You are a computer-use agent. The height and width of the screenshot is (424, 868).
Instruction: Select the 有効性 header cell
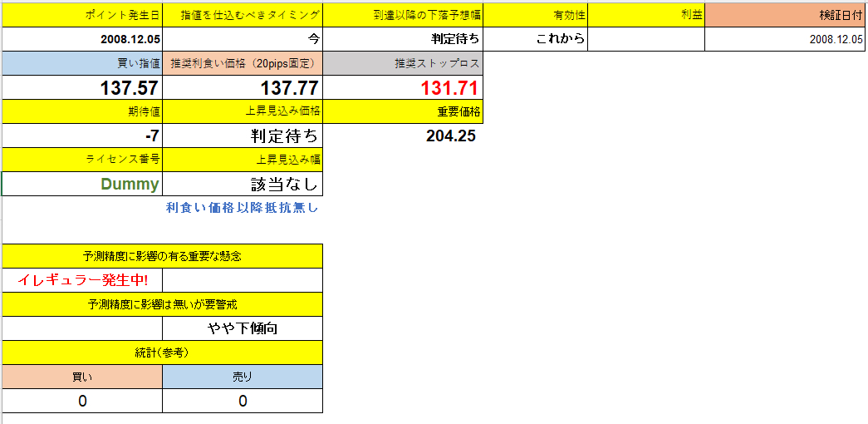click(535, 15)
